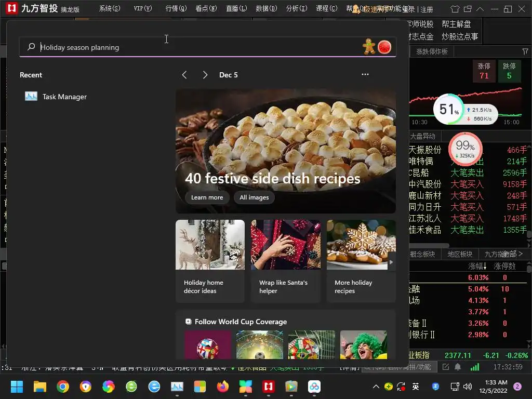Click the 英 input method tray icon

416,387
